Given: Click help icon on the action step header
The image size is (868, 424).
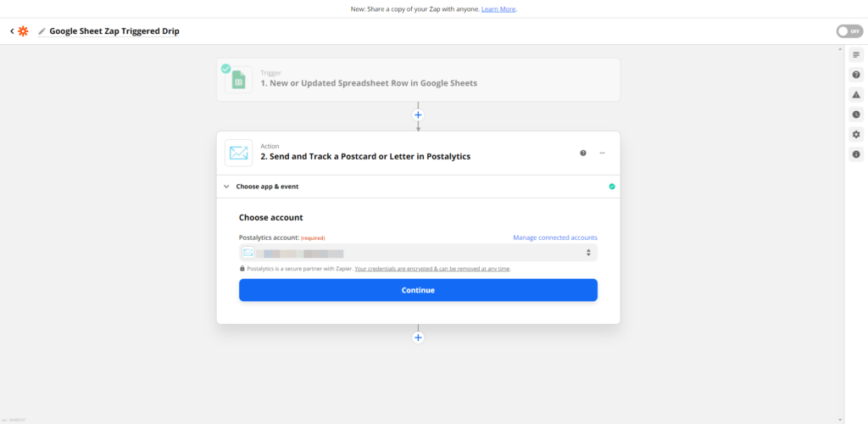Looking at the screenshot, I should pos(583,153).
